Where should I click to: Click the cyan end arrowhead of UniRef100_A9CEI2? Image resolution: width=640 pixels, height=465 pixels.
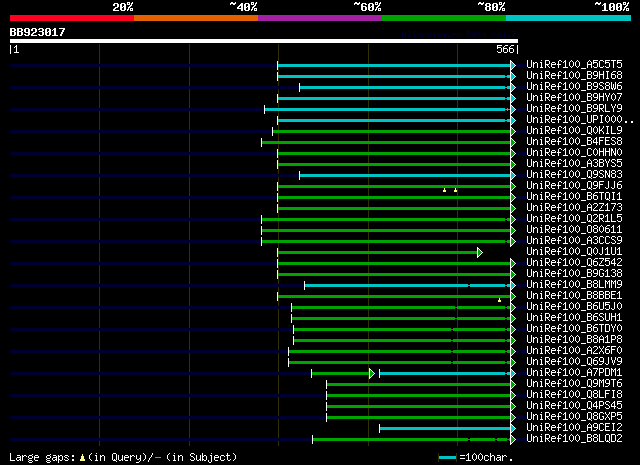coord(513,428)
